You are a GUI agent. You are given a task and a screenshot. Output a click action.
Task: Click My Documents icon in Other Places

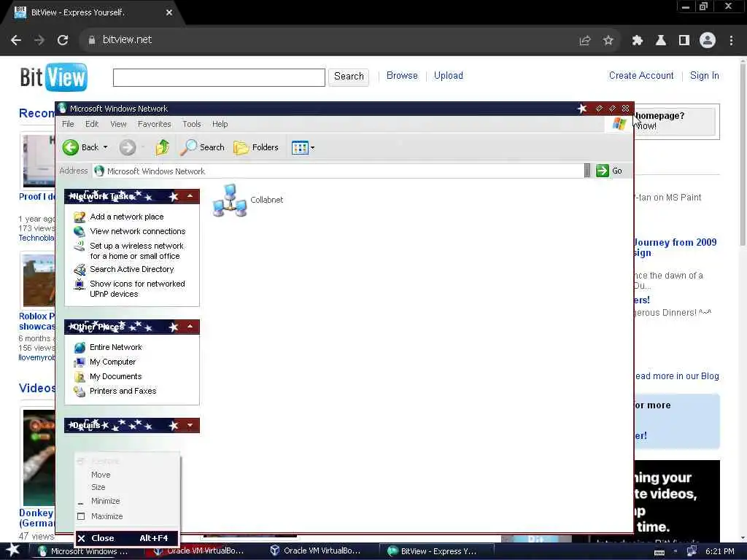click(x=80, y=377)
